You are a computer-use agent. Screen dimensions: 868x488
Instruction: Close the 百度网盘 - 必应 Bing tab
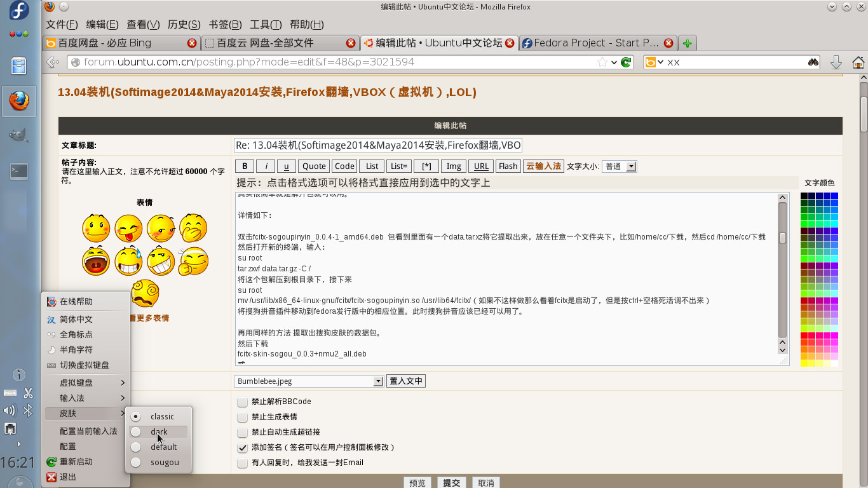click(192, 43)
